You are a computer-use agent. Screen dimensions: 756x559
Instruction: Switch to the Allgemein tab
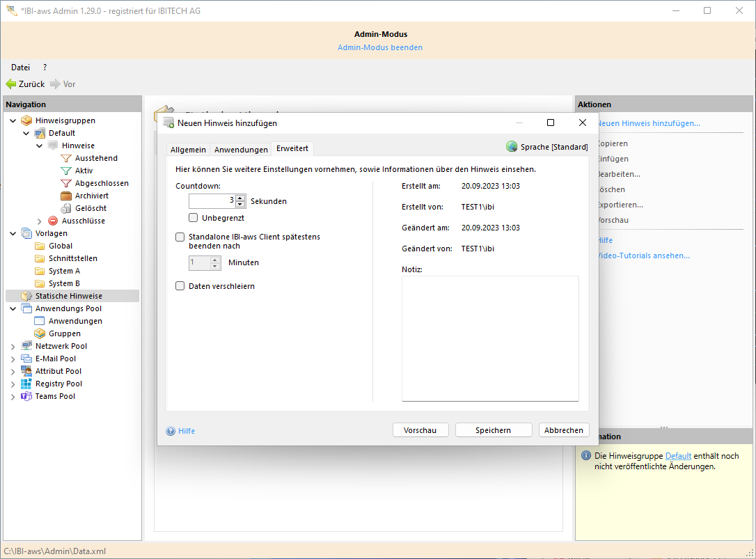click(x=188, y=150)
